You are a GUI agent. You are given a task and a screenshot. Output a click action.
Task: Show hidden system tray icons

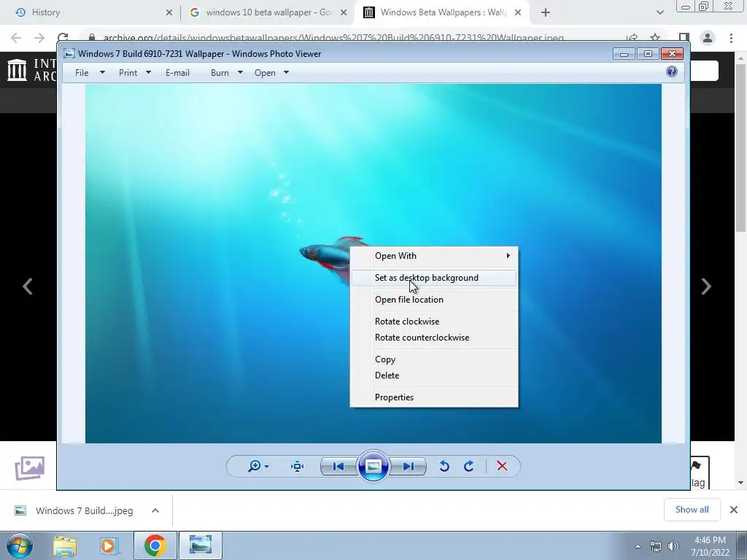[638, 546]
